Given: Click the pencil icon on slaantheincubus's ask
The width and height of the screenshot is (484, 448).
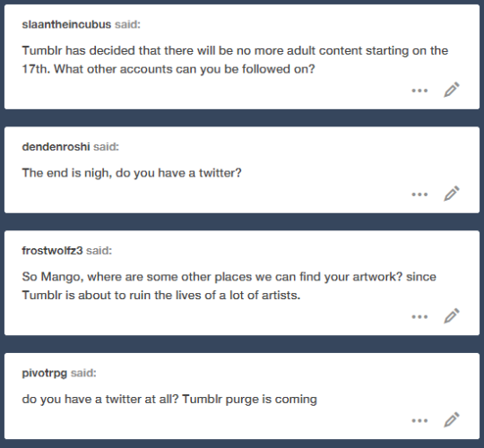Looking at the screenshot, I should 452,90.
